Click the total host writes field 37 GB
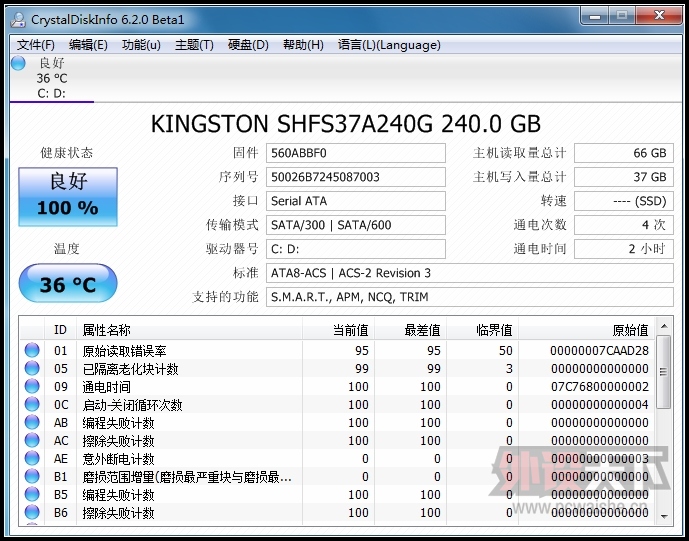Viewport: 689px width, 541px height. pyautogui.click(x=624, y=177)
